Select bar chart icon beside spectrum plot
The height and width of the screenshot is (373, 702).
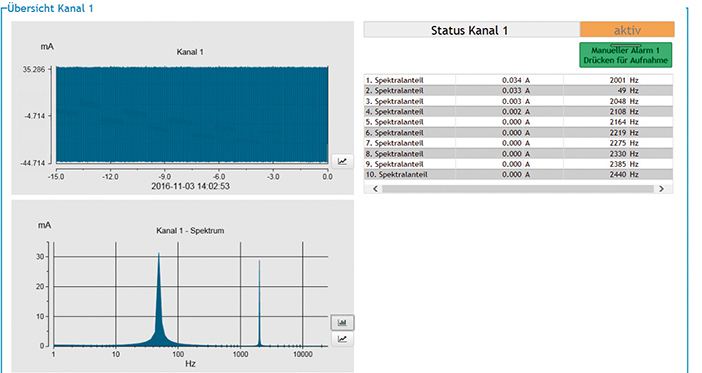[x=342, y=322]
